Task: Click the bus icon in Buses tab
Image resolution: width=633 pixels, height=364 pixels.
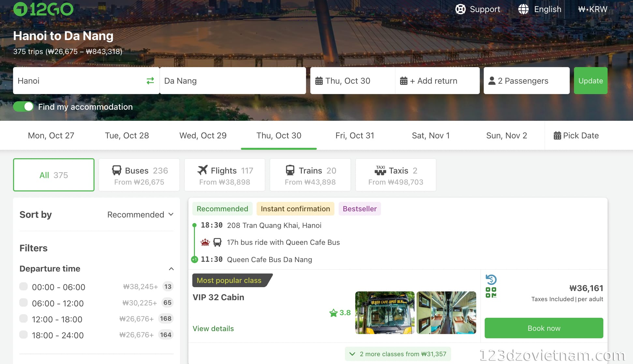Action: pos(117,170)
